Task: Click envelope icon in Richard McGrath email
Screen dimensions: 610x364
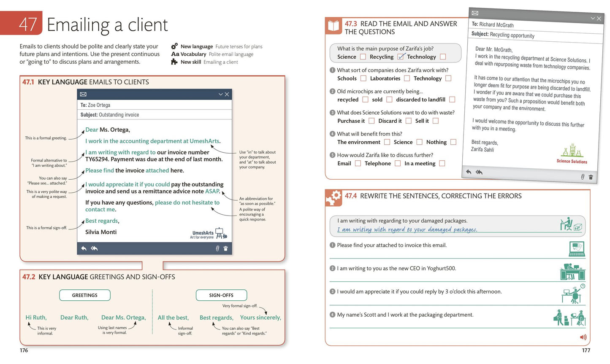Action: [475, 13]
